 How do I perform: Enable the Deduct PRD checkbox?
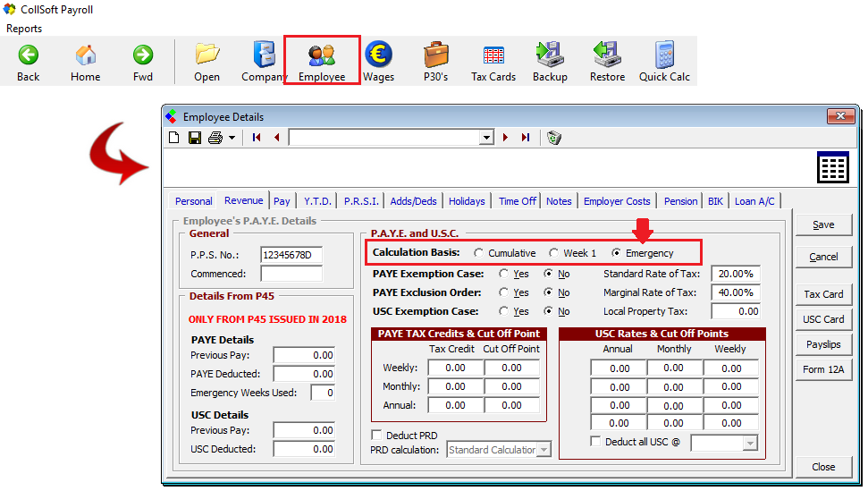pyautogui.click(x=376, y=436)
